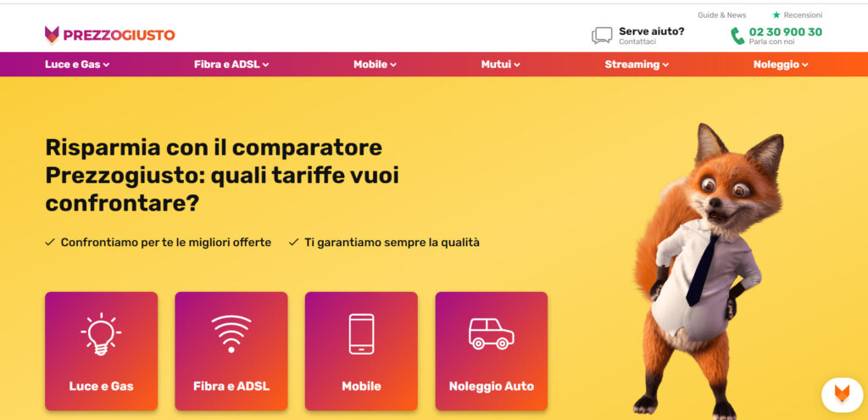868x420 pixels.
Task: Open the Mutui menu chevron
Action: pos(516,64)
